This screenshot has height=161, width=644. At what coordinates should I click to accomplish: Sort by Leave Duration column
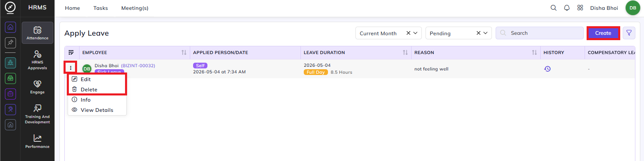click(405, 52)
